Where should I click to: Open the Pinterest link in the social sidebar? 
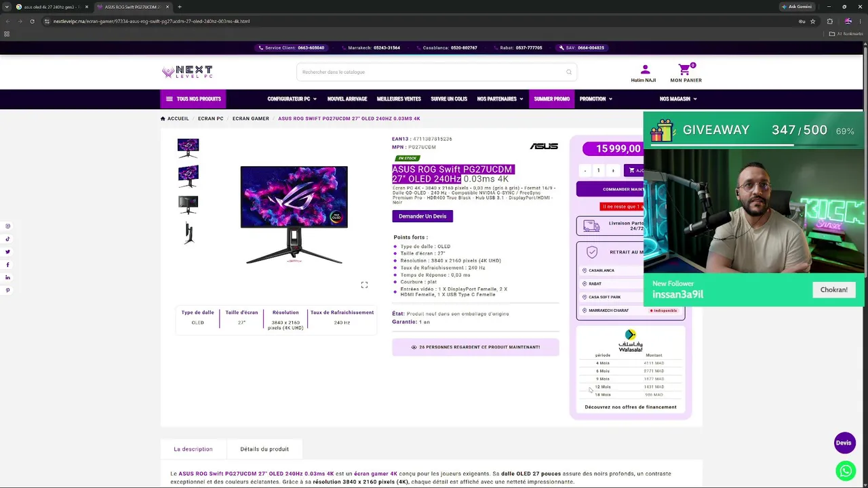point(8,290)
